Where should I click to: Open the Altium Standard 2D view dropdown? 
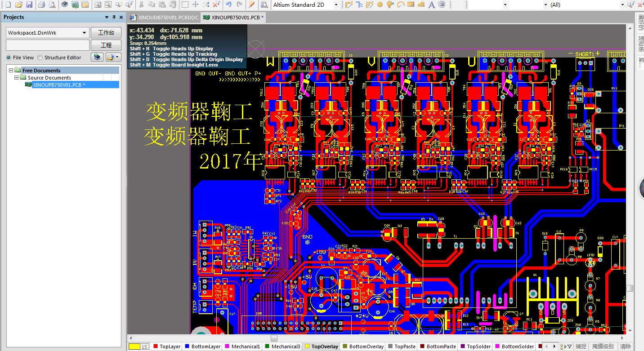[x=335, y=5]
